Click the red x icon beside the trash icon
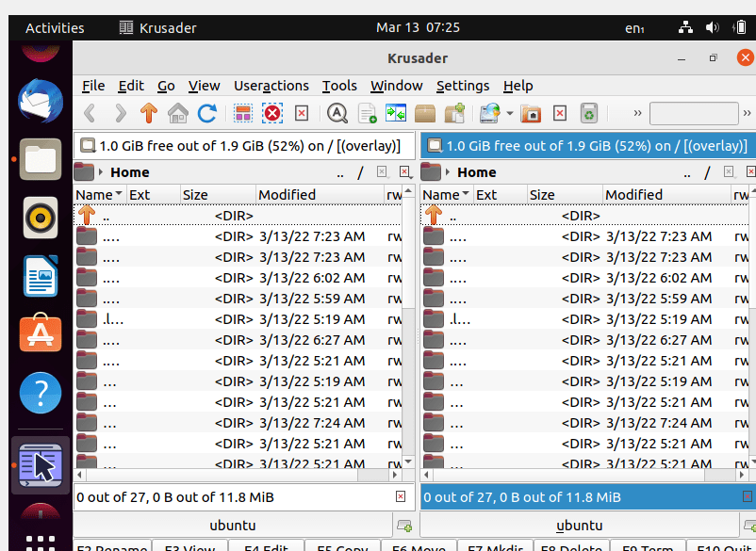The height and width of the screenshot is (551, 756). click(x=560, y=114)
